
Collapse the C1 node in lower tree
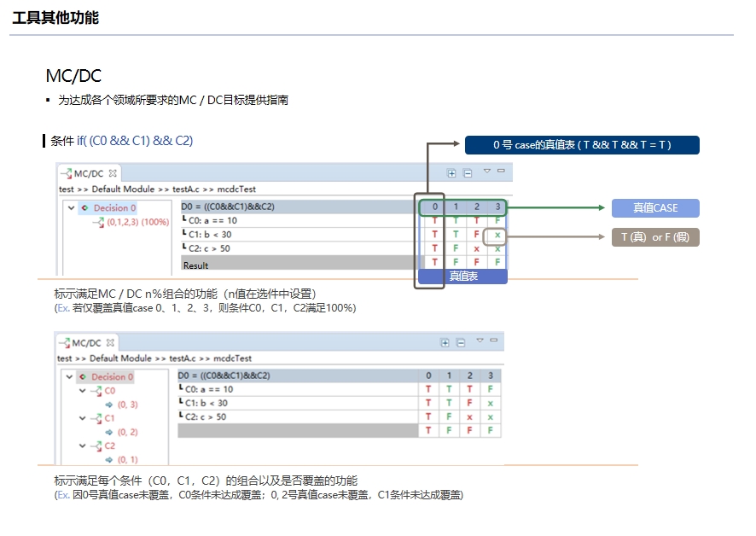pos(82,418)
